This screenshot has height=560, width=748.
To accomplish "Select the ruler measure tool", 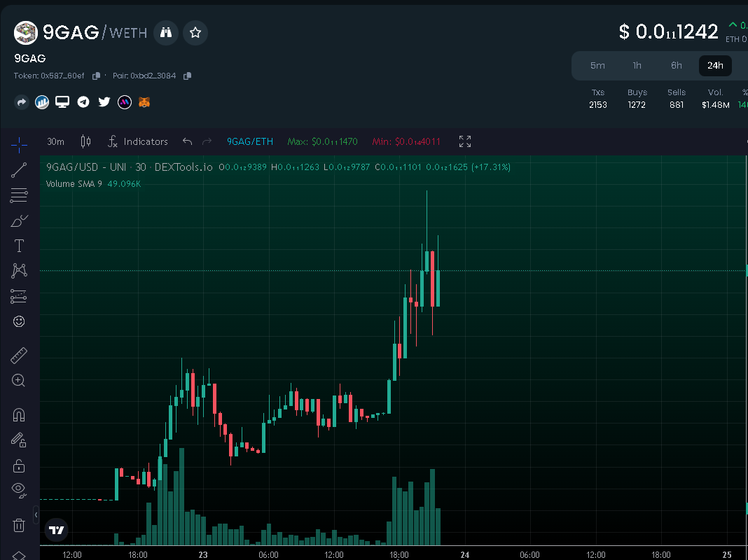I will (19, 356).
